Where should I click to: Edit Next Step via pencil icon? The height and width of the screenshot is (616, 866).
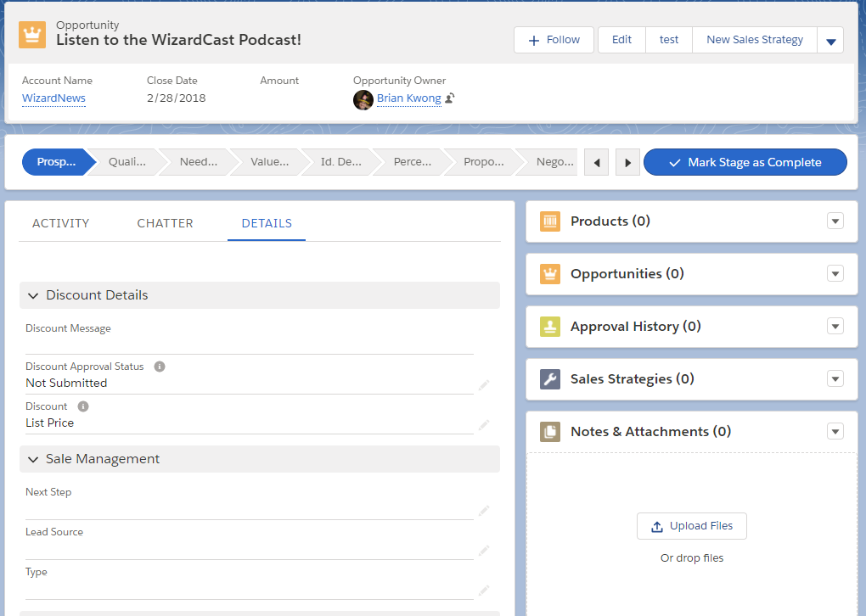click(x=484, y=511)
